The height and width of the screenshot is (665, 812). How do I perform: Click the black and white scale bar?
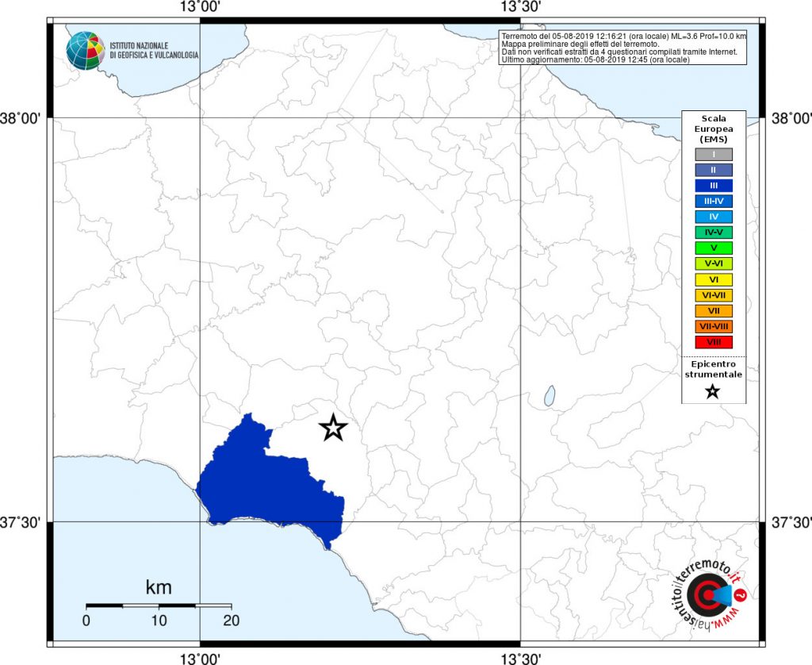[159, 605]
